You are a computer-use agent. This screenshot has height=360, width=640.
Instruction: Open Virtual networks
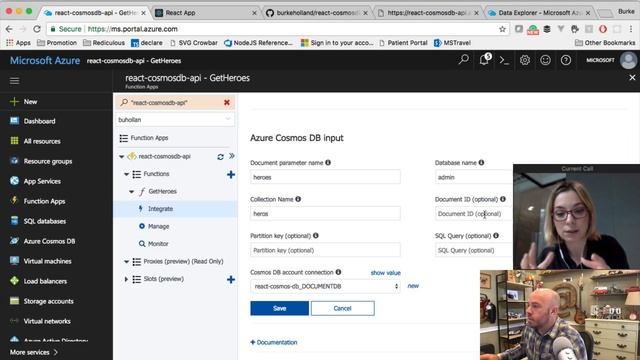click(x=40, y=321)
